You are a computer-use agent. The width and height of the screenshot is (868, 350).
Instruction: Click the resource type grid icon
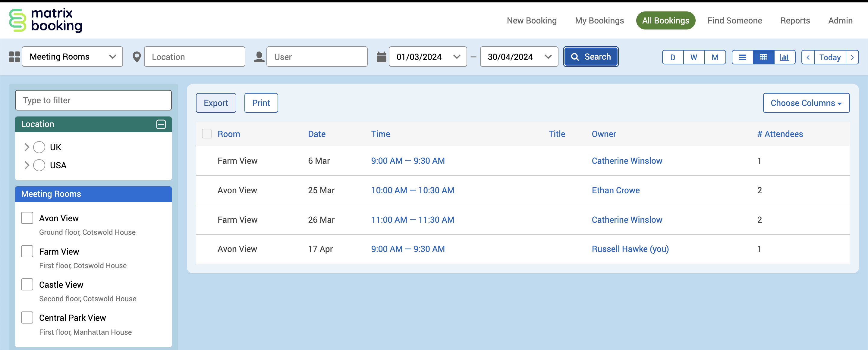pyautogui.click(x=14, y=57)
